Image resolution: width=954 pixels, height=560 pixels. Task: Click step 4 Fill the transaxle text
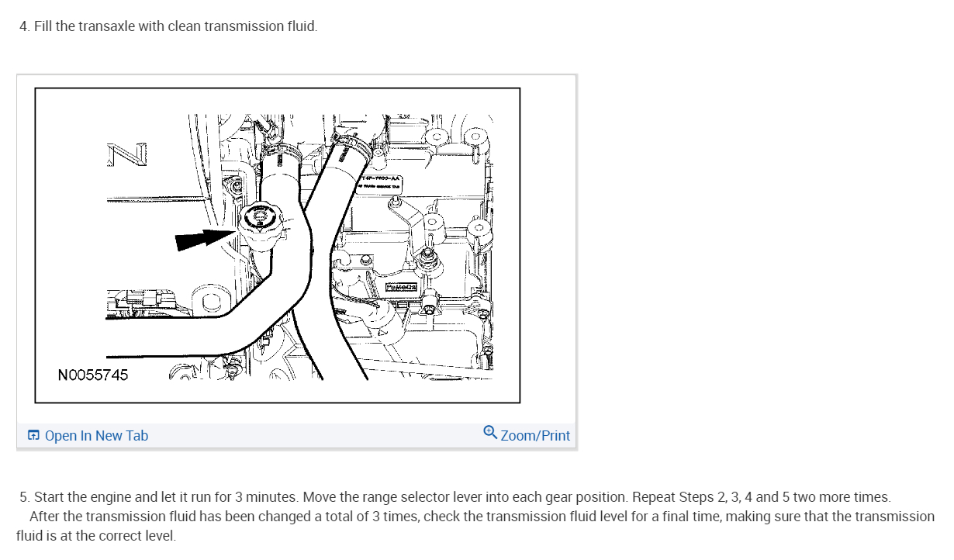(168, 26)
